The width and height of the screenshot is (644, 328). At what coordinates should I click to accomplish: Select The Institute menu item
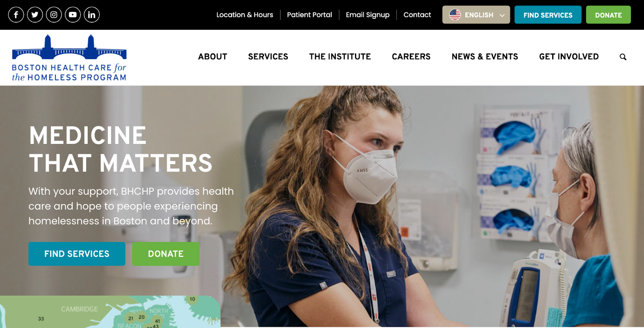[x=340, y=57]
